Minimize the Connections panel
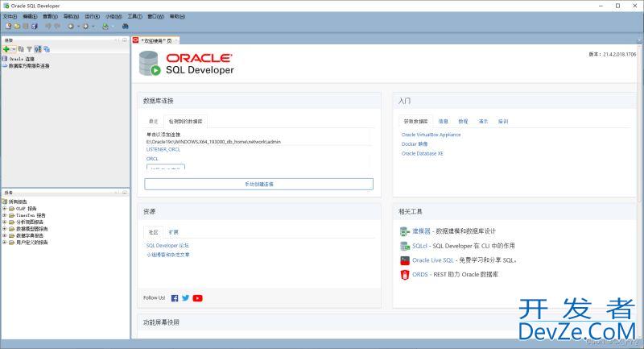The image size is (644, 349). 125,40
